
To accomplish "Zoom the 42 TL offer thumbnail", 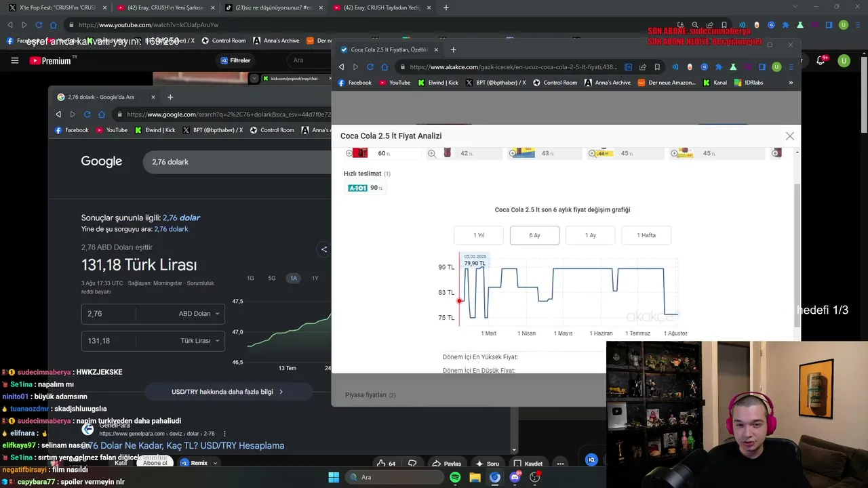I will [x=432, y=154].
